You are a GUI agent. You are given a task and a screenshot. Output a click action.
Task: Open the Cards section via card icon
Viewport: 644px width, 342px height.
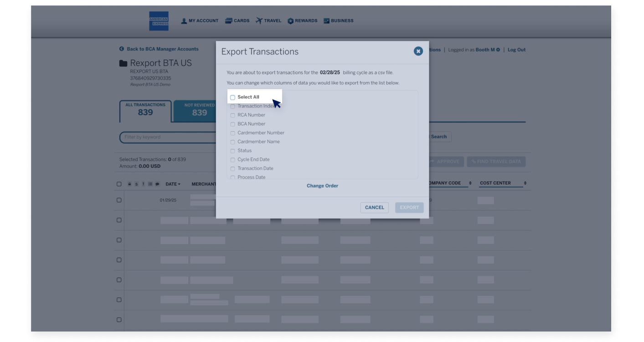[x=228, y=20]
